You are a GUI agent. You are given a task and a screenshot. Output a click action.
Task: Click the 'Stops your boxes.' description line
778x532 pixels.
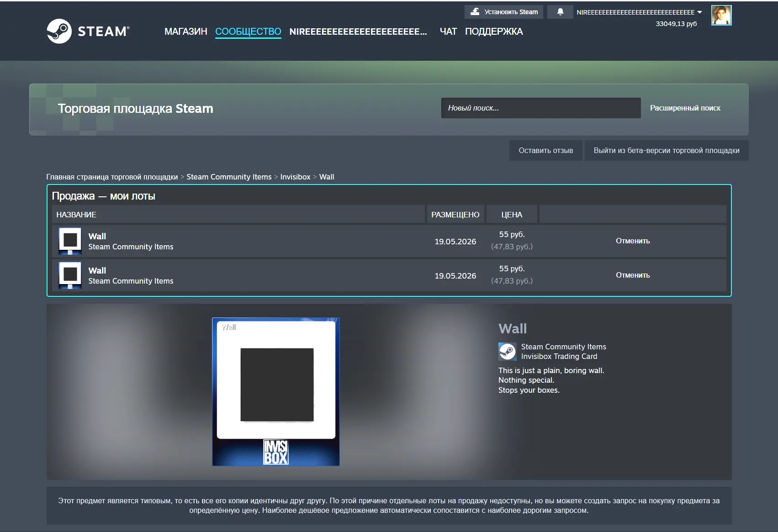pyautogui.click(x=529, y=390)
